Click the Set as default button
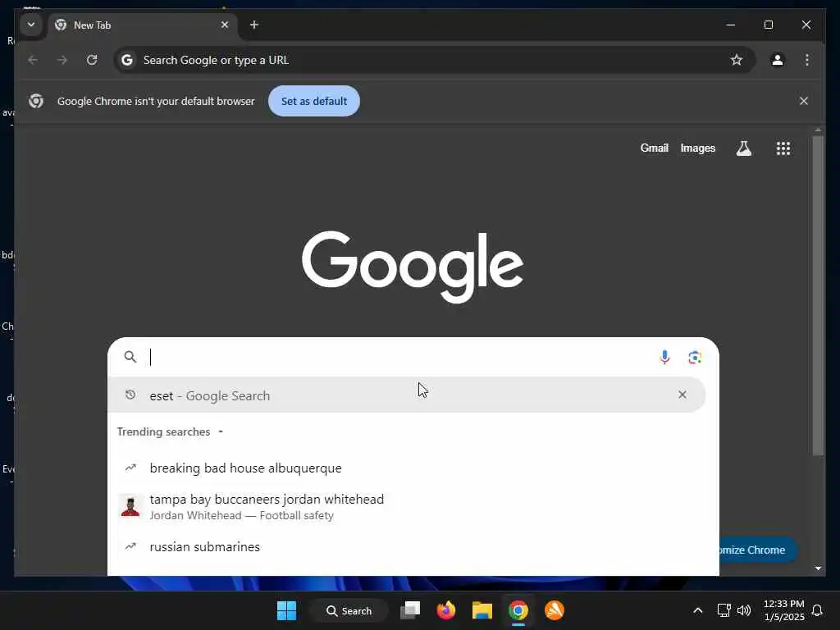 [x=314, y=101]
